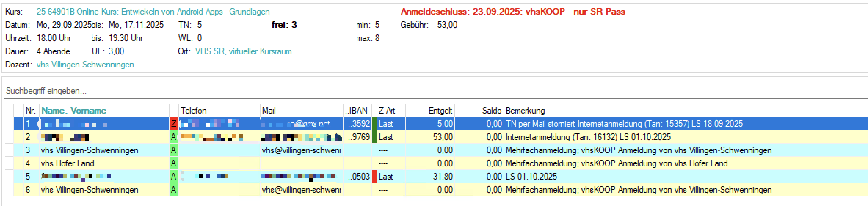Screen dimensions: 868x206
Task: Select the vhs Hofer Land participant row
Action: (x=68, y=163)
